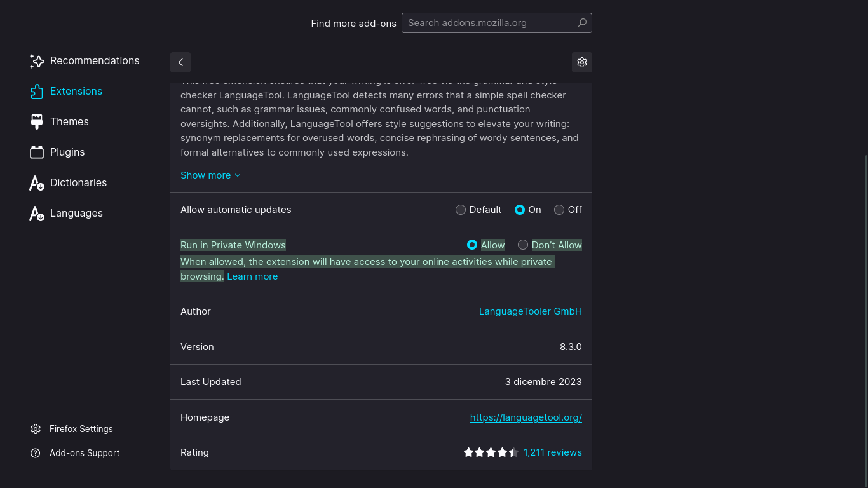Viewport: 868px width, 488px height.
Task: Click the Extensions puzzle piece icon
Action: pyautogui.click(x=37, y=91)
